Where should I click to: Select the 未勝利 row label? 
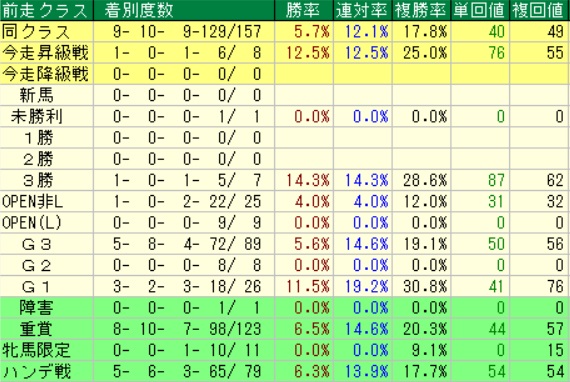point(46,116)
